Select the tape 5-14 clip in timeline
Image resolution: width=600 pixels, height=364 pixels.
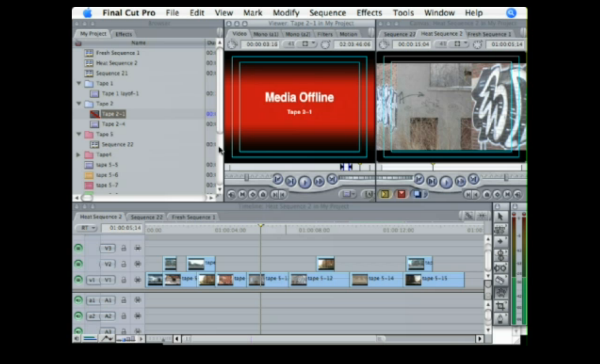pyautogui.click(x=376, y=279)
